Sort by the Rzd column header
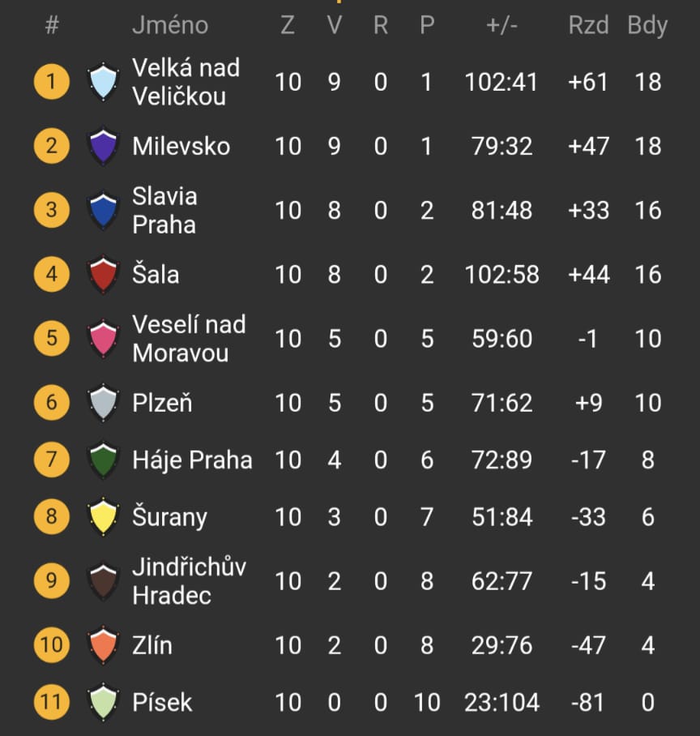This screenshot has width=700, height=736. (588, 25)
